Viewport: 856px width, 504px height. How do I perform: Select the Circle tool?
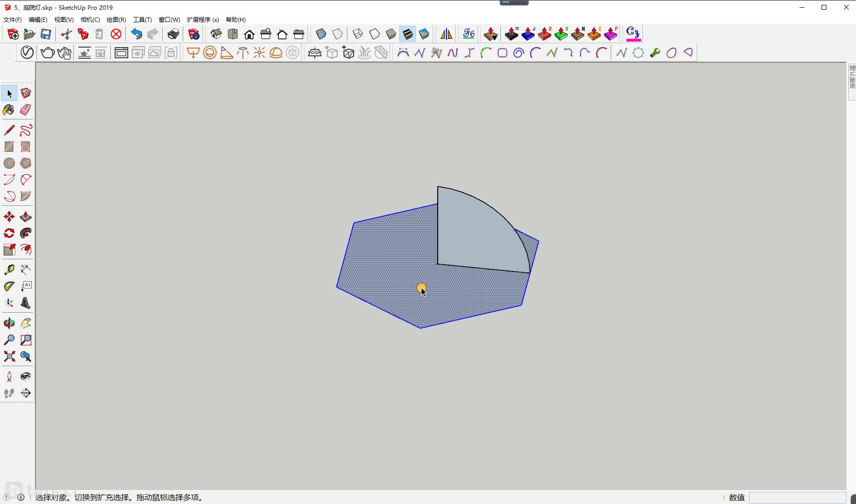click(x=9, y=163)
